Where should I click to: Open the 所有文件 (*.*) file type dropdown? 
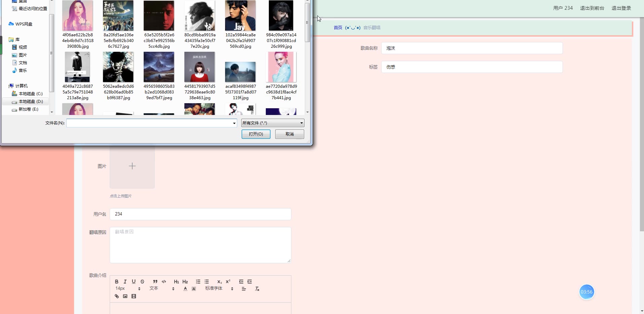[273, 123]
